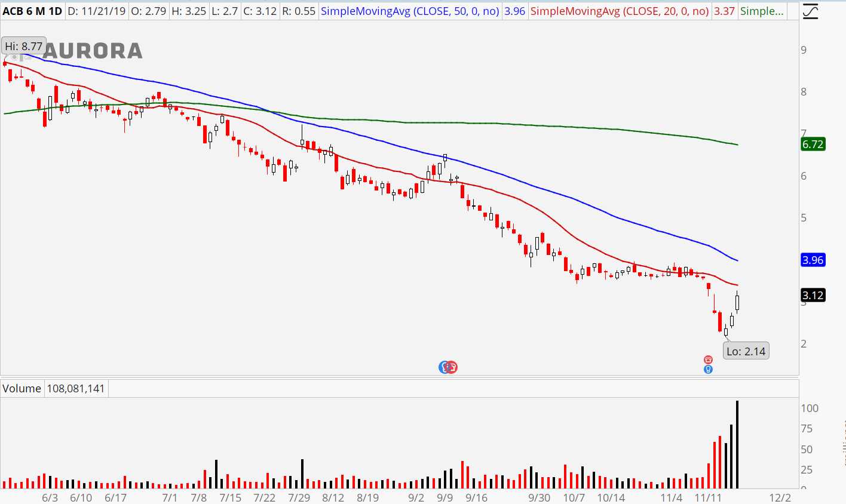The width and height of the screenshot is (846, 504).
Task: Click the 11/4 date on time axis
Action: coord(672,497)
